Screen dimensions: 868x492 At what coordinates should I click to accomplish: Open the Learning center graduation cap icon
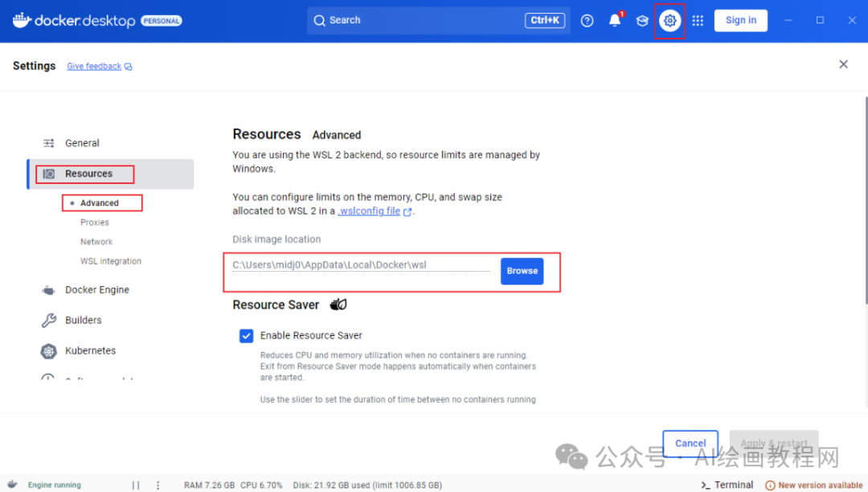pyautogui.click(x=642, y=20)
